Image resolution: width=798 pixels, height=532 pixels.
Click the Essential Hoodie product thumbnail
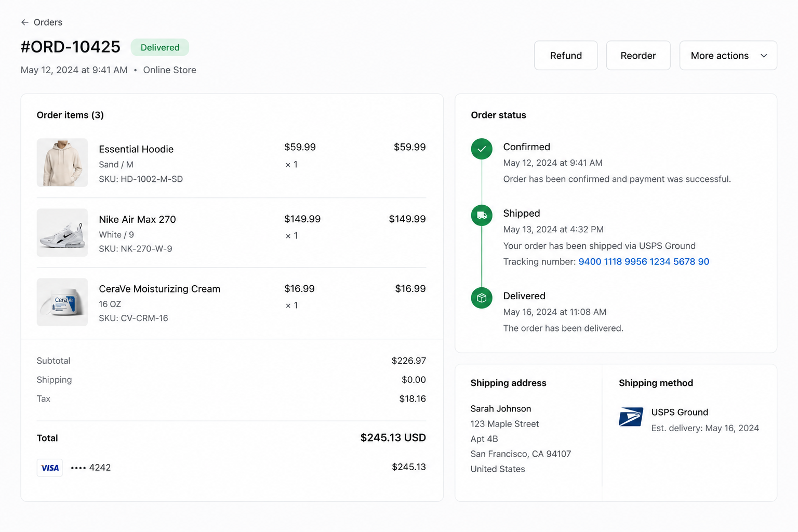coord(62,163)
